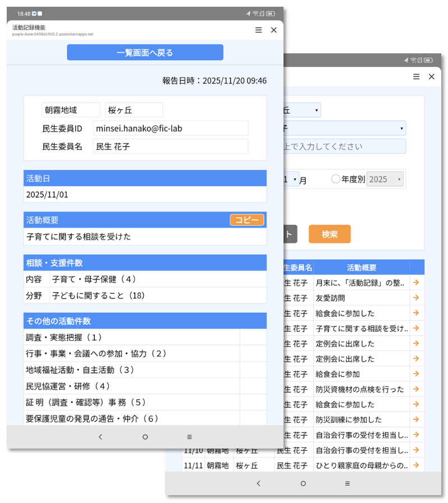This screenshot has width=448, height=503.
Task: Open hamburger menu in front activity record window
Action: coord(258,30)
